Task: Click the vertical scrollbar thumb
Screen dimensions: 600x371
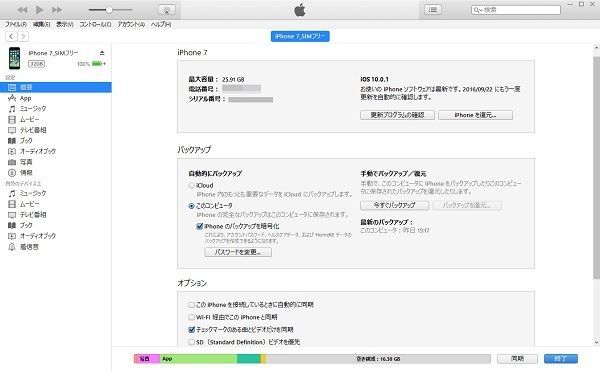Action: 596,168
